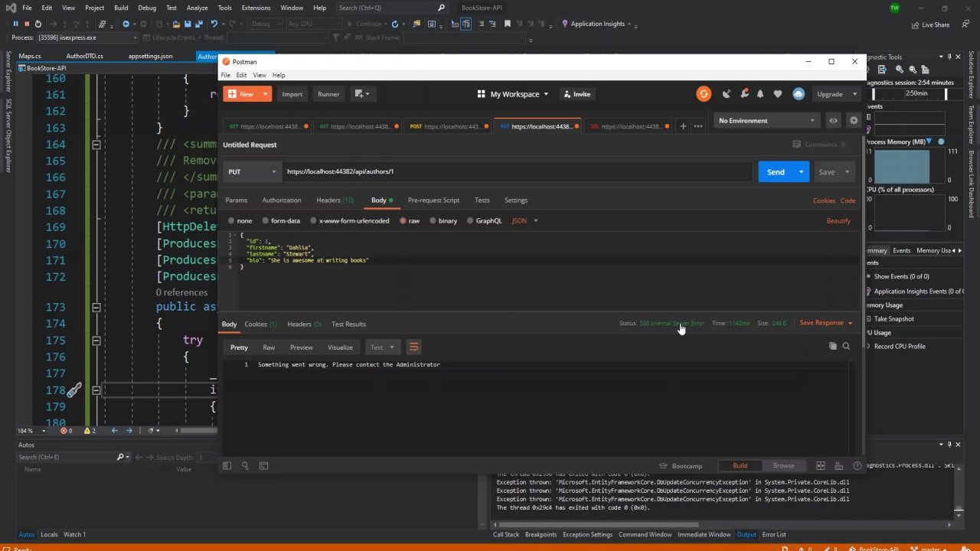Open environment quick look eye icon
This screenshot has width=980, height=551.
pyautogui.click(x=833, y=121)
